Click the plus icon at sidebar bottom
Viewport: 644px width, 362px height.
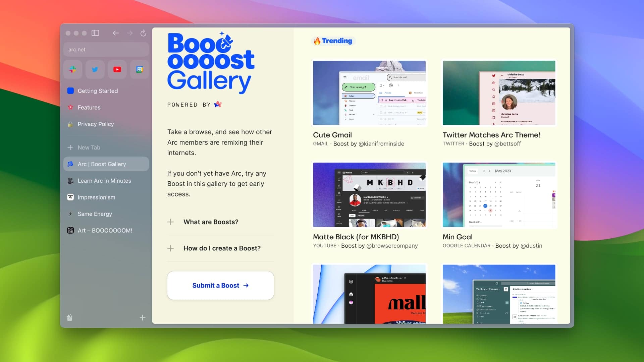[x=143, y=317]
